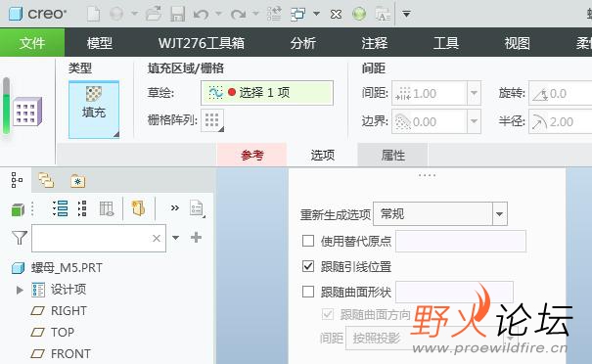Click the 旋转 angle field showing 0.0
The height and width of the screenshot is (364, 592).
pos(561,93)
